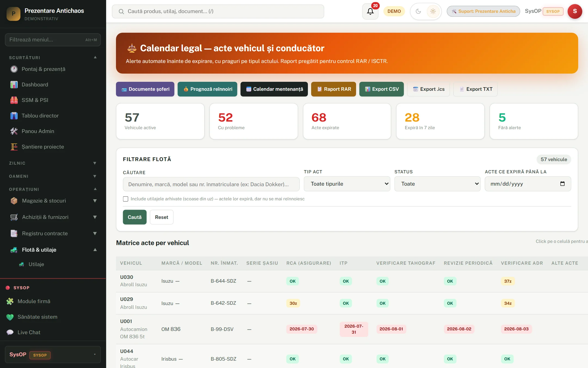Click the Magazie & stocuri box icon
588x368 pixels.
tap(14, 201)
